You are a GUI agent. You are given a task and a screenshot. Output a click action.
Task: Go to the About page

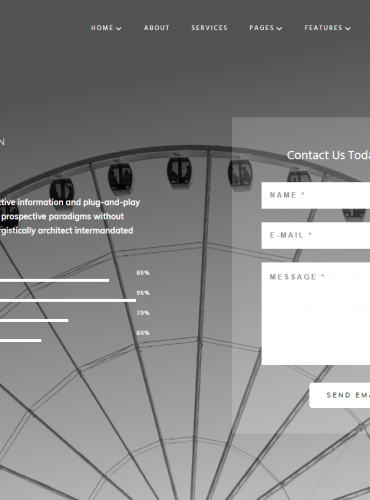157,28
